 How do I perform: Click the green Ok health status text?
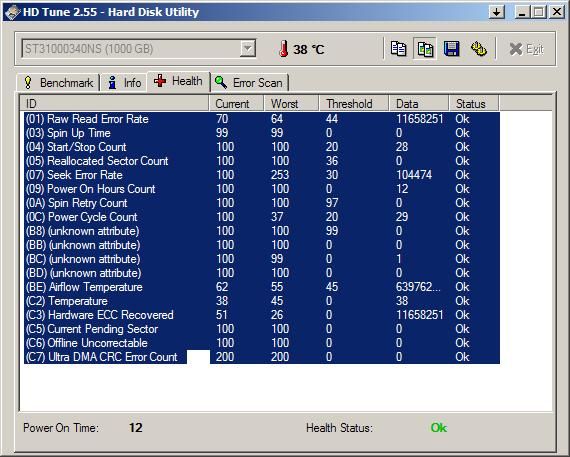438,428
